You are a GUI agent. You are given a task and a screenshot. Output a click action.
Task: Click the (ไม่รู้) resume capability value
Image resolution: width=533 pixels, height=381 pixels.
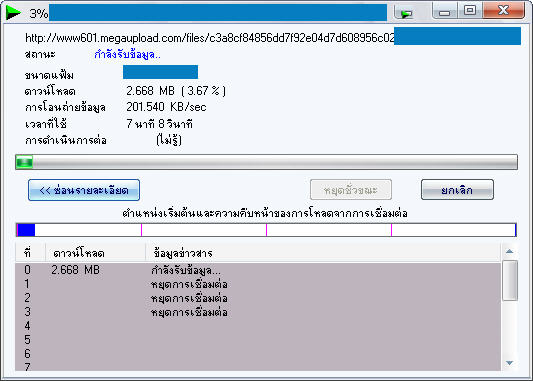(169, 140)
